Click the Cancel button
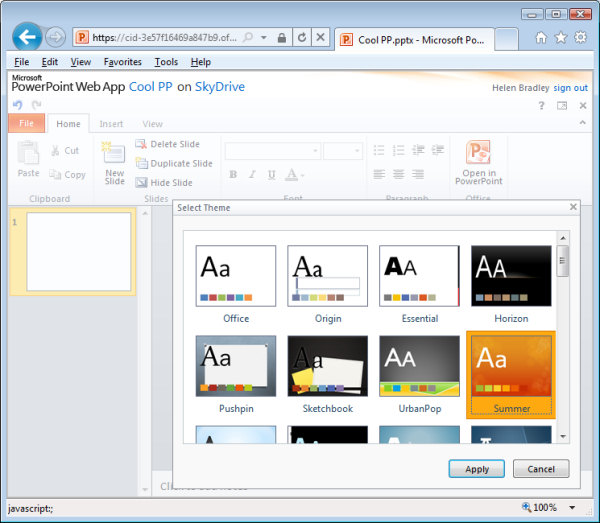The image size is (600, 523). tap(541, 469)
